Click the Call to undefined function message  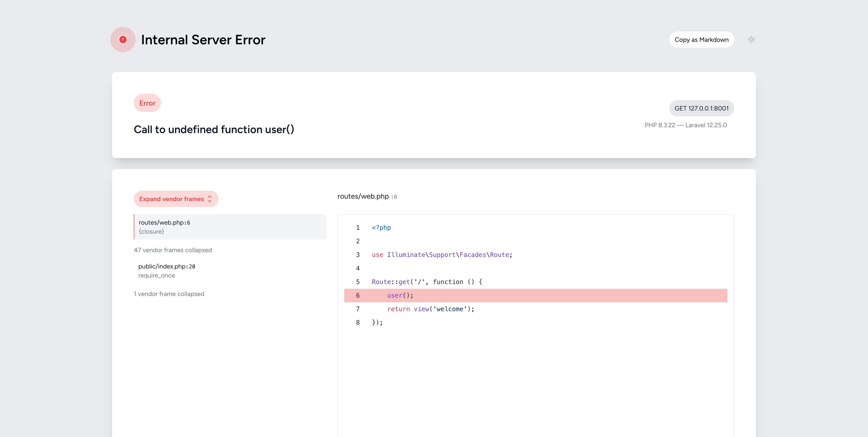(214, 129)
